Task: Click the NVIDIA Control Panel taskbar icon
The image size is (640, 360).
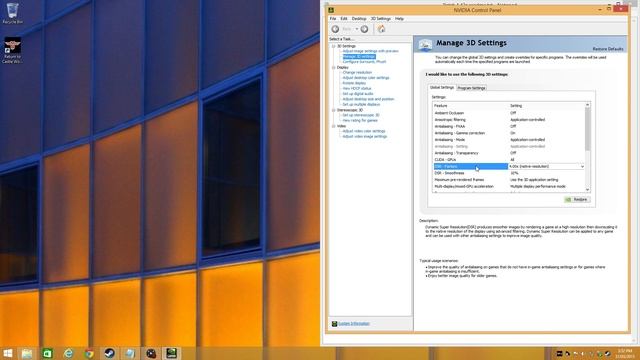Action: (x=171, y=353)
